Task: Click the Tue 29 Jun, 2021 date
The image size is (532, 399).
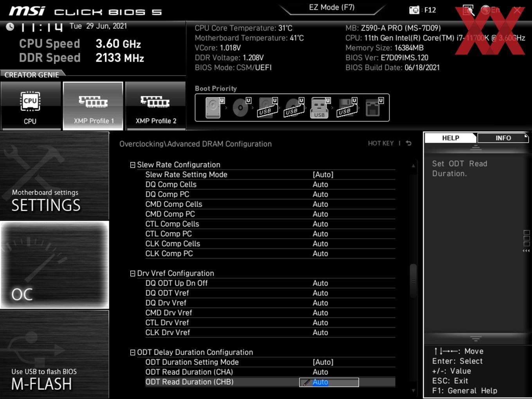Action: (x=98, y=26)
